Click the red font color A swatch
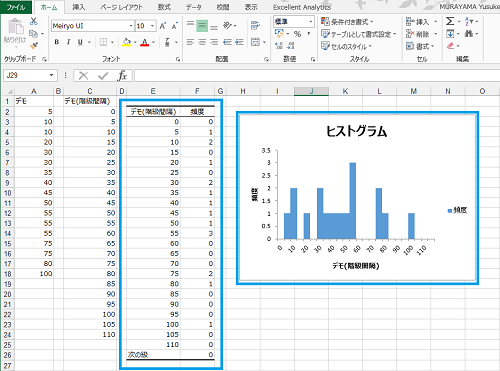500x371 pixels. tap(144, 42)
